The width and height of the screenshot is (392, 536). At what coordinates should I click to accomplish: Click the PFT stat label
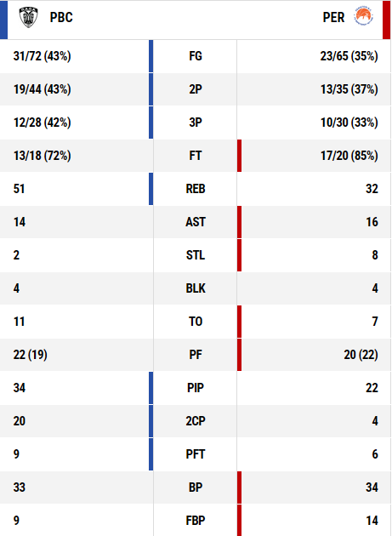[195, 454]
